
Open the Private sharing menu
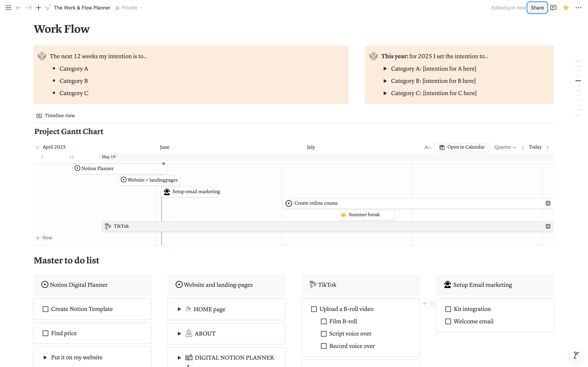coord(129,8)
